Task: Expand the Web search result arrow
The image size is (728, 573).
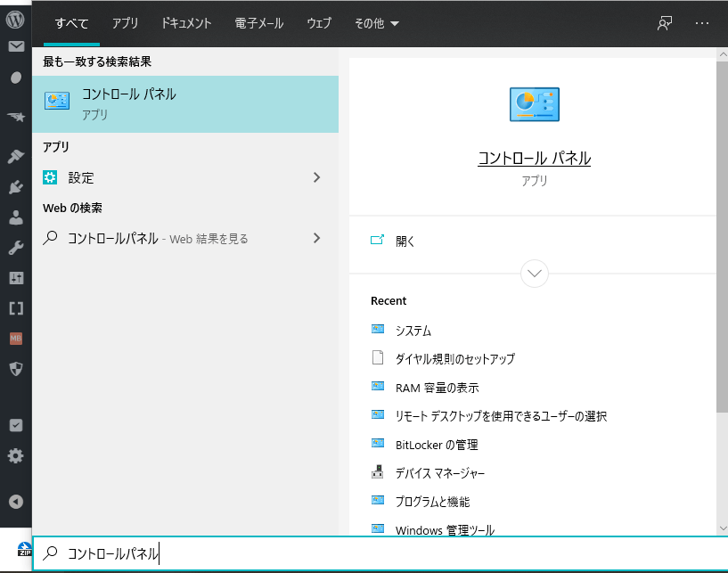Action: pos(316,238)
